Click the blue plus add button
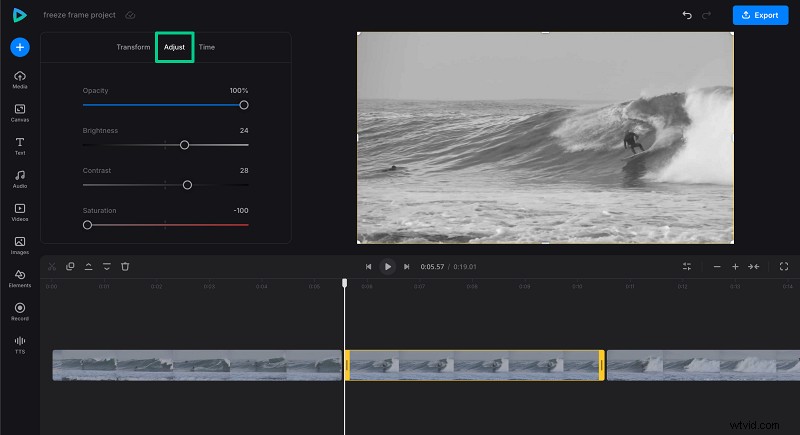 (20, 47)
